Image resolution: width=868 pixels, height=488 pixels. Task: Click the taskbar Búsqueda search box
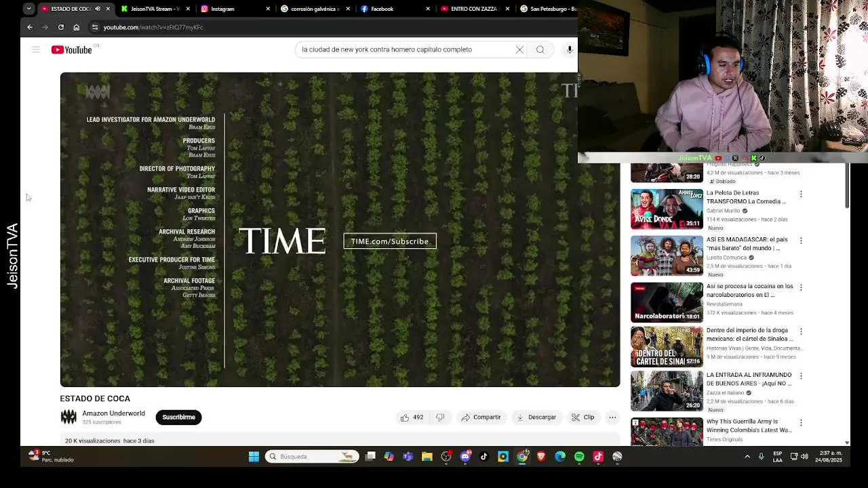312,457
